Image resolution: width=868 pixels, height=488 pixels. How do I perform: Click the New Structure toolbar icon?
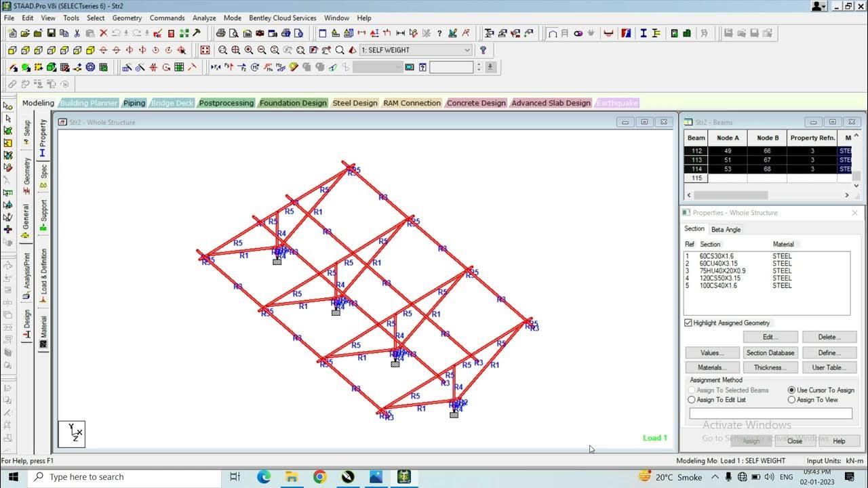pos(12,33)
